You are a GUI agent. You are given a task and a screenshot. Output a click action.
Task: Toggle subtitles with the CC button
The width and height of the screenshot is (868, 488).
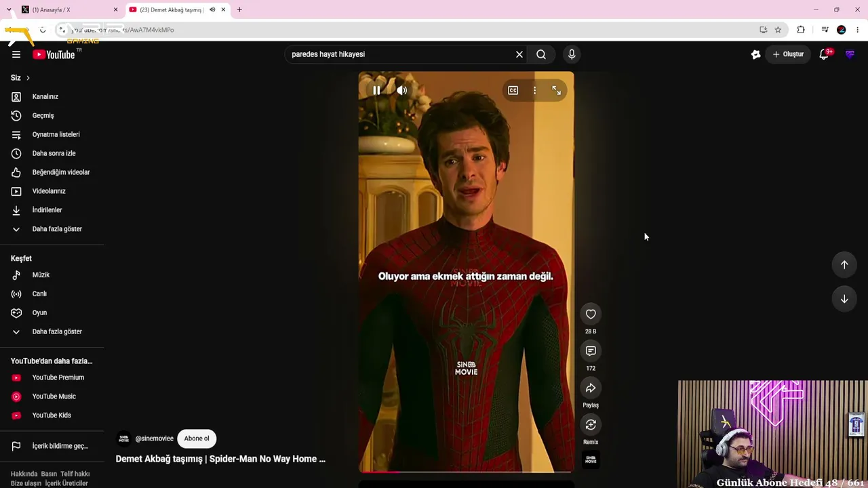(x=513, y=90)
